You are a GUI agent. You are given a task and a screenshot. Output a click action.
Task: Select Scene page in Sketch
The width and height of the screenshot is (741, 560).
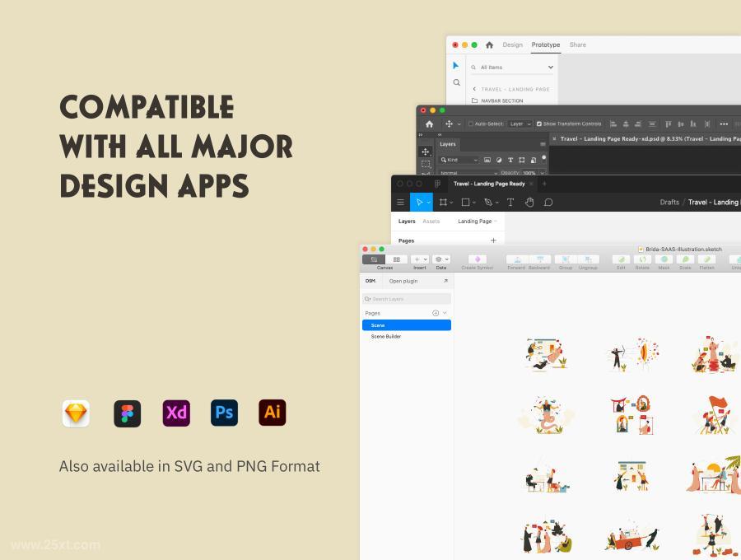pyautogui.click(x=407, y=325)
